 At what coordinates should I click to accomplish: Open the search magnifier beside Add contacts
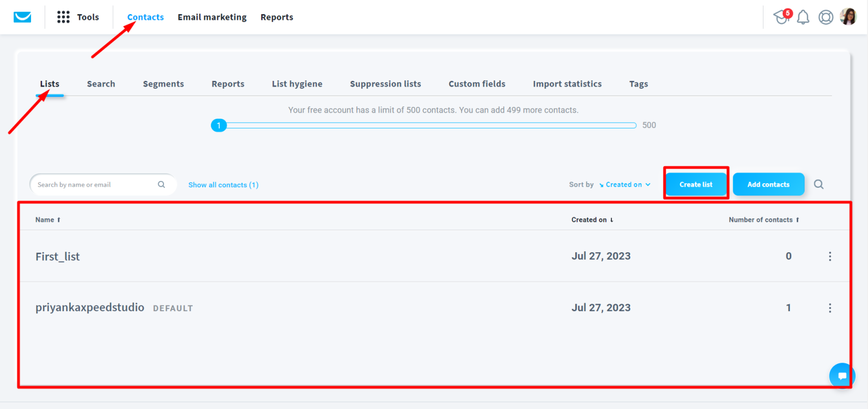818,184
